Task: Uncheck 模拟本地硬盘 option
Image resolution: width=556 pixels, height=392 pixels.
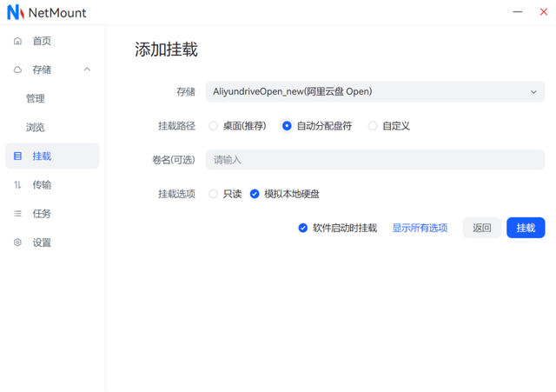Action: [x=255, y=194]
